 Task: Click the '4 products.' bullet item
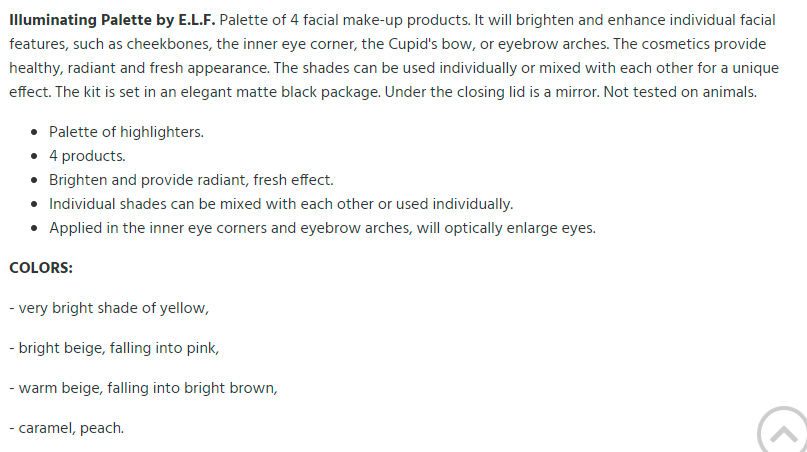(87, 156)
